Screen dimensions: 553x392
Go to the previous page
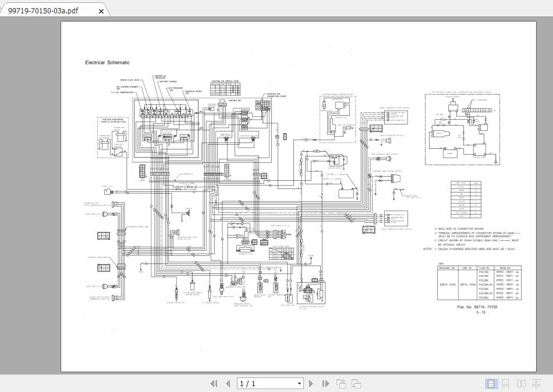[228, 383]
